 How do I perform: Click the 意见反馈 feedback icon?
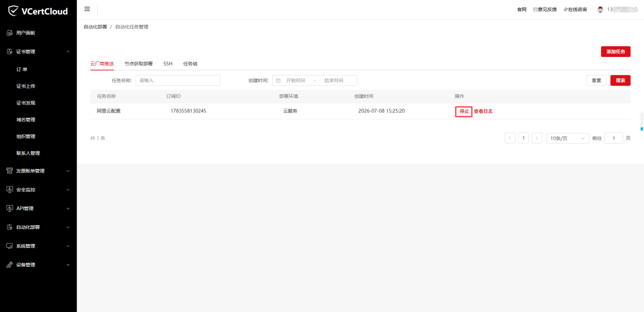click(535, 10)
